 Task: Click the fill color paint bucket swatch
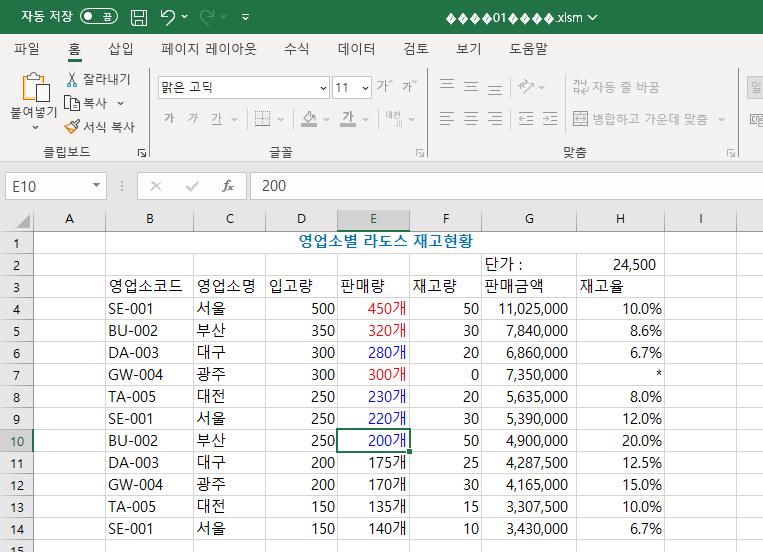308,119
